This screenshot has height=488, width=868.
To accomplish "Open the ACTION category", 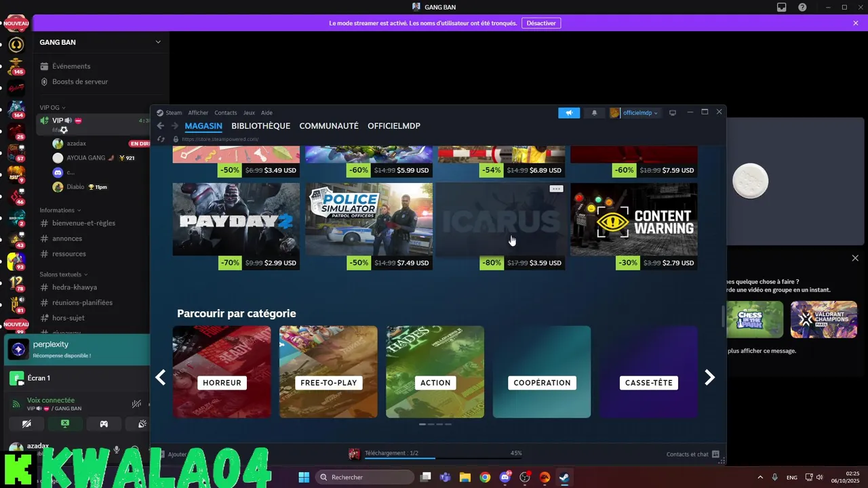I will (x=435, y=372).
